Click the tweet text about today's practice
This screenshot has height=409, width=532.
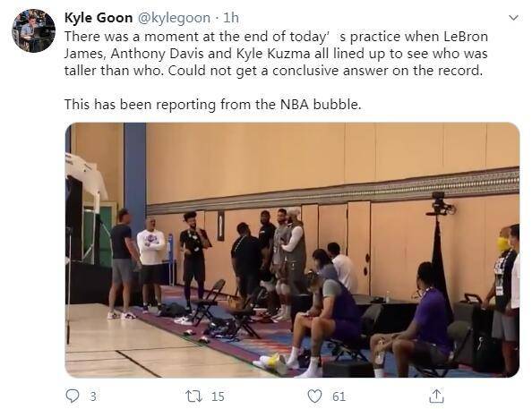[276, 54]
